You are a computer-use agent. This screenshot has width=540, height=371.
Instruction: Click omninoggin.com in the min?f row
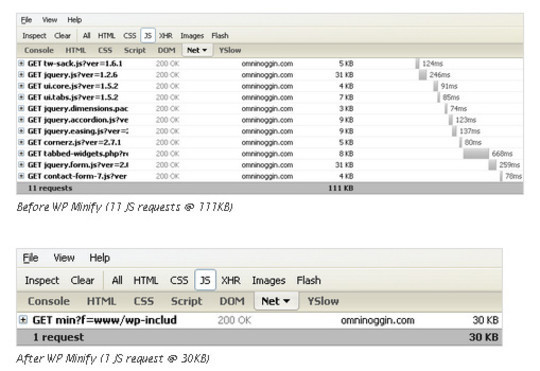click(377, 320)
